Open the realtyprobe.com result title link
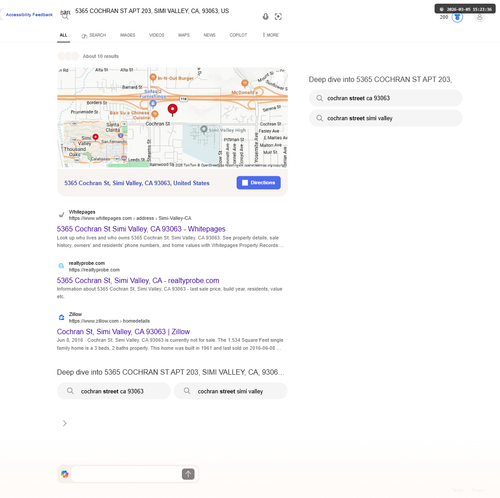500x498 pixels. coord(138,280)
